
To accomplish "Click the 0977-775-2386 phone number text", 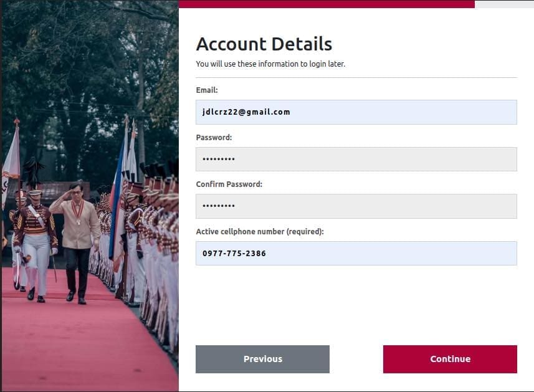I will [234, 254].
